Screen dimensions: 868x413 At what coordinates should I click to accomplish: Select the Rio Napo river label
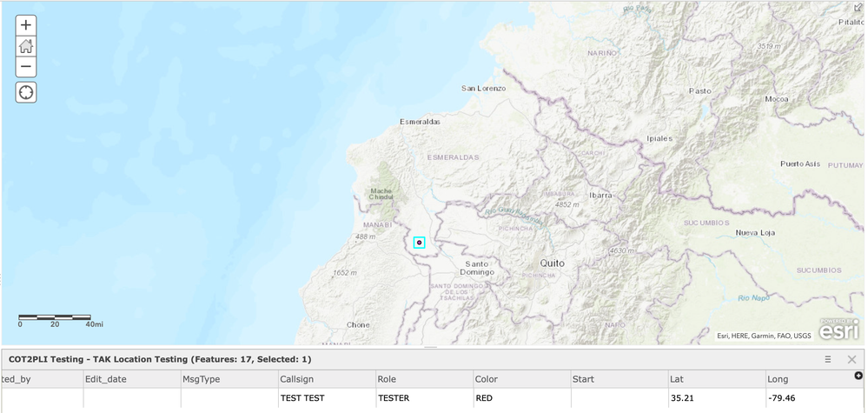point(752,298)
